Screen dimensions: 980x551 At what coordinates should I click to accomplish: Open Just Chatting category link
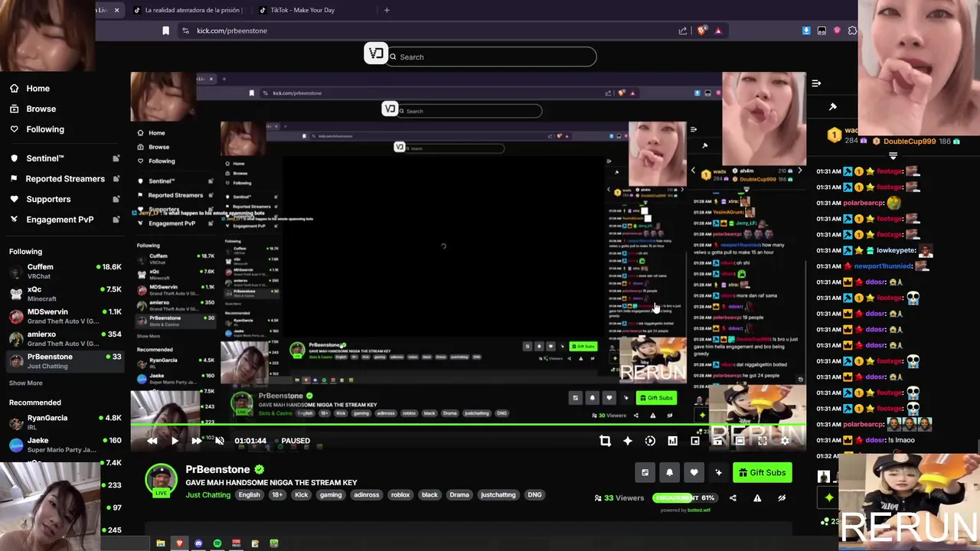click(207, 495)
